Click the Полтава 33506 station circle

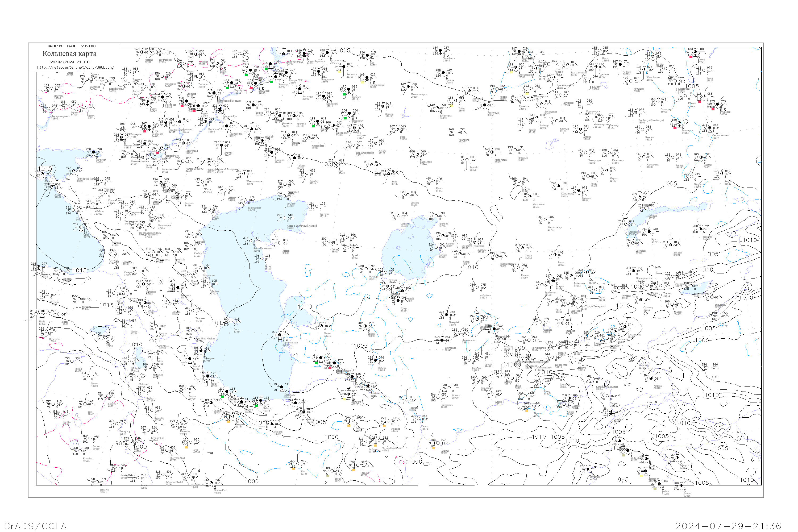coord(52,89)
